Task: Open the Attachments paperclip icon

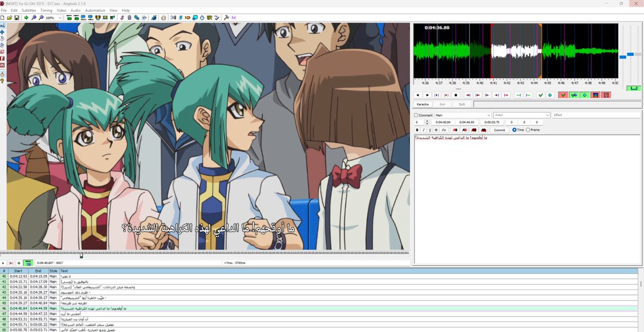Action: coord(137,18)
